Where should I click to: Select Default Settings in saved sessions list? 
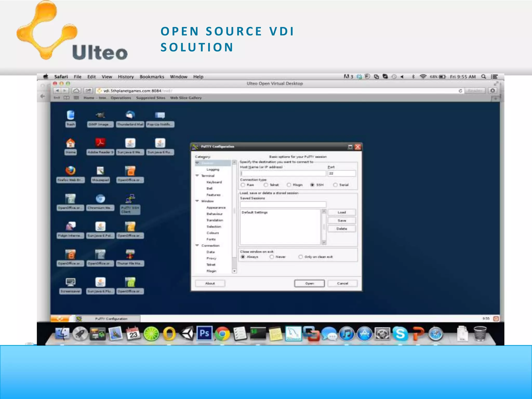(x=255, y=212)
